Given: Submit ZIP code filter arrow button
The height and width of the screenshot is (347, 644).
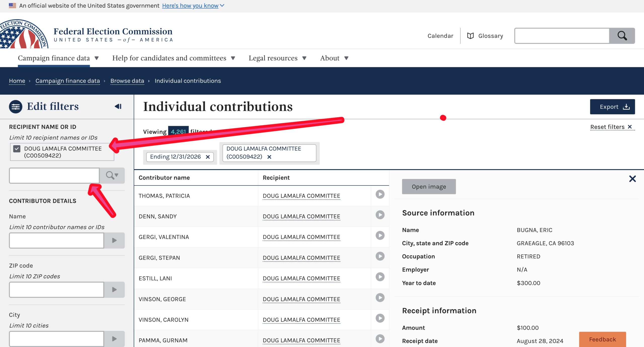Looking at the screenshot, I should [x=114, y=290].
